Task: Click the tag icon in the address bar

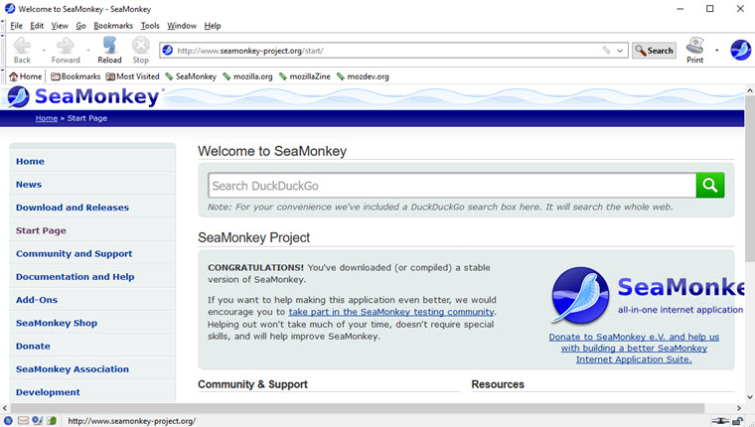Action: click(x=606, y=50)
